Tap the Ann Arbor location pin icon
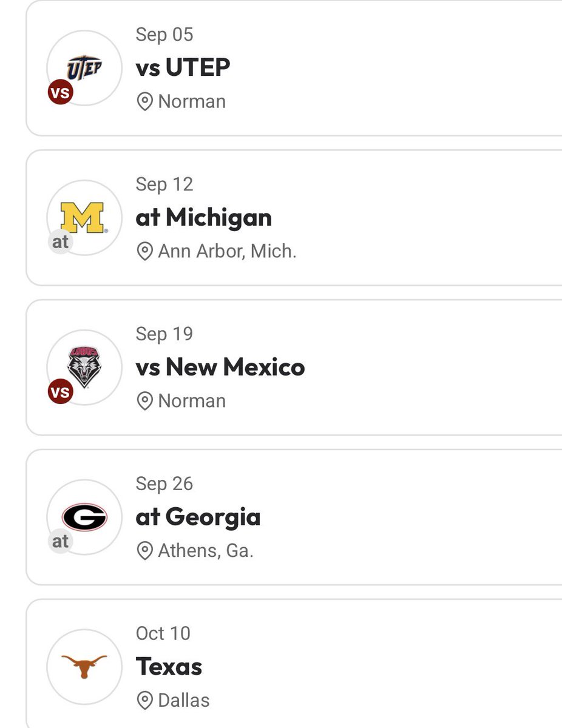The width and height of the screenshot is (562, 728). pyautogui.click(x=144, y=251)
